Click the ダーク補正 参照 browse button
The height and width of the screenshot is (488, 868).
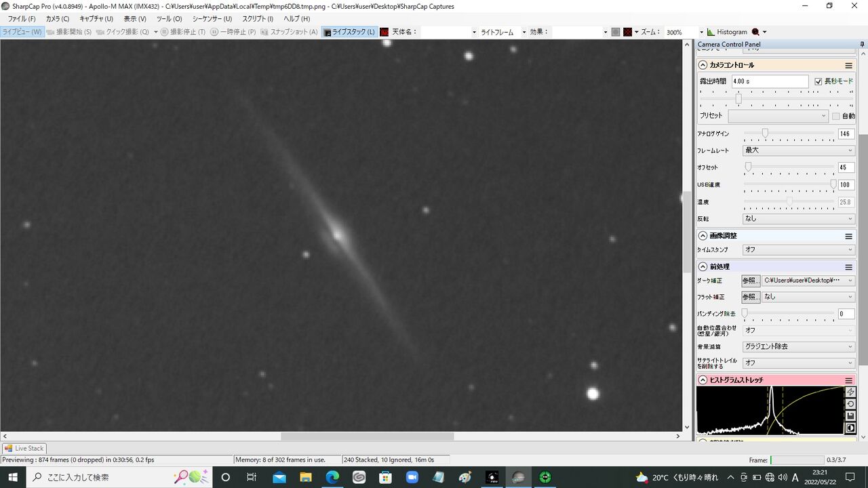pyautogui.click(x=750, y=280)
